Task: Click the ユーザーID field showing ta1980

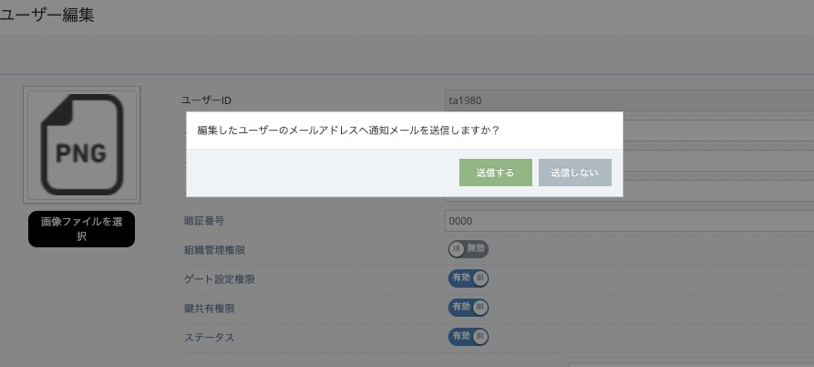Action: pos(629,100)
